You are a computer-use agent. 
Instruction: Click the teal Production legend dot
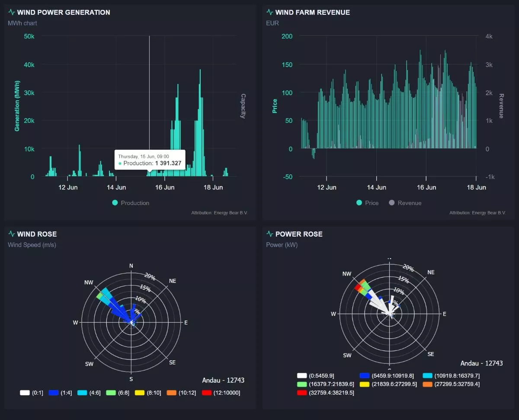(115, 203)
